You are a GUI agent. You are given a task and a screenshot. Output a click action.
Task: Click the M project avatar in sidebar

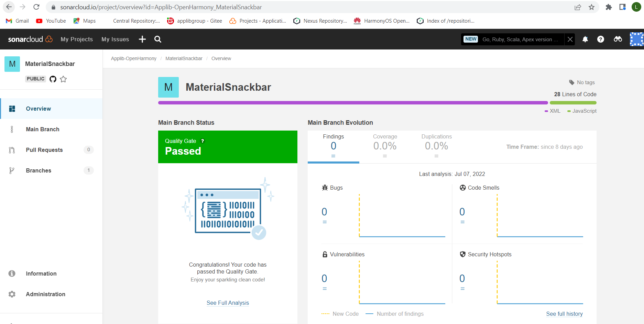point(12,64)
